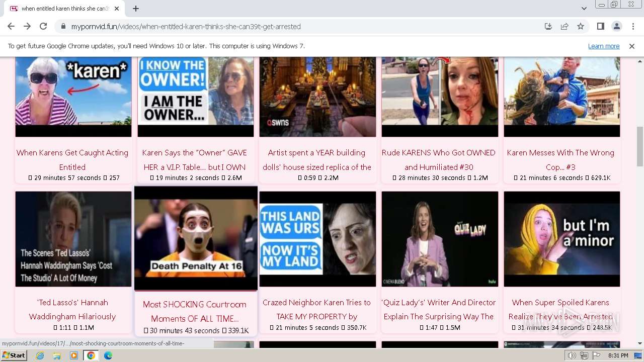This screenshot has height=362, width=644.
Task: Click '19 minutes 2 seconds' duration text
Action: [188, 178]
